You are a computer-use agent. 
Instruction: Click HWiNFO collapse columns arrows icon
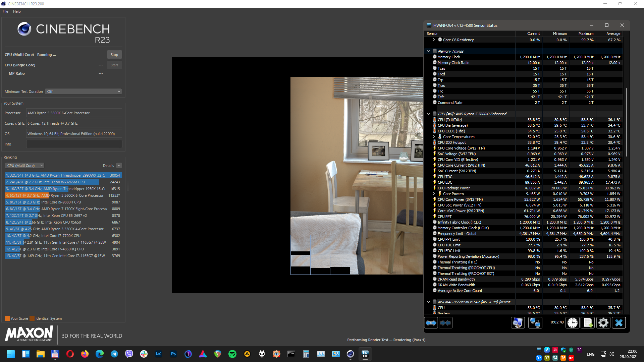pos(445,323)
